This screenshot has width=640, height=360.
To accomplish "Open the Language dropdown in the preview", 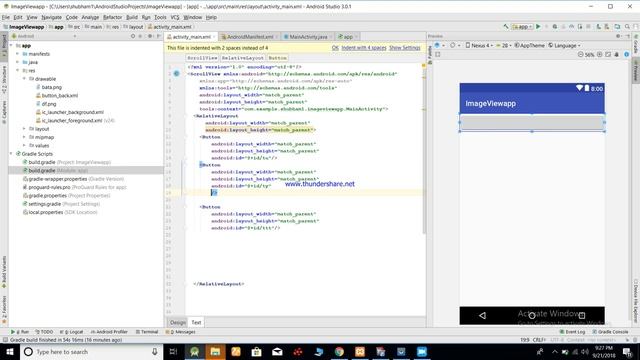I will [564, 45].
